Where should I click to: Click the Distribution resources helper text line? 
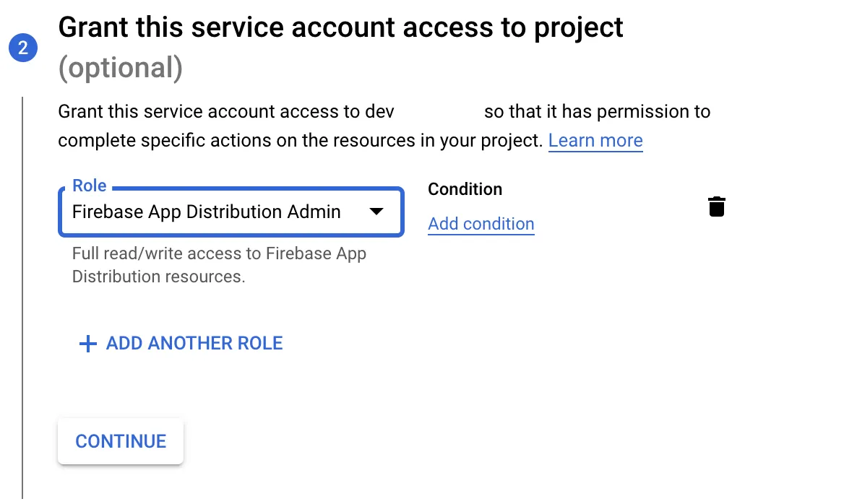[159, 277]
